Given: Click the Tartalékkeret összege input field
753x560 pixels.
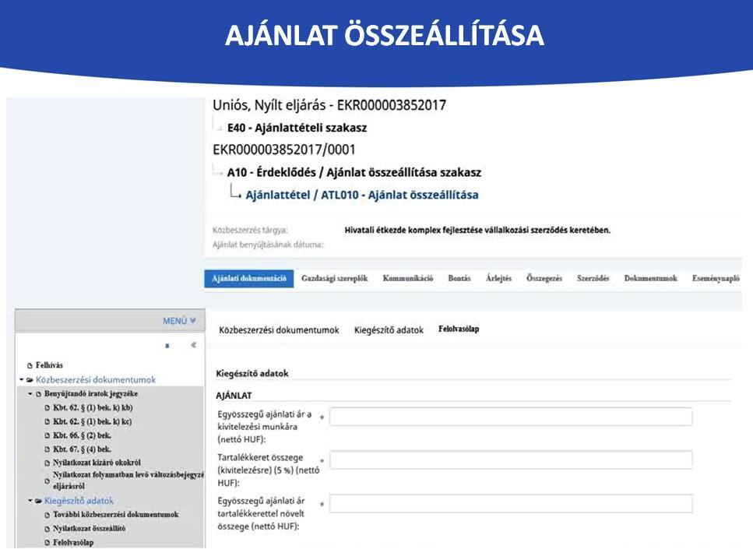Looking at the screenshot, I should pyautogui.click(x=511, y=460).
